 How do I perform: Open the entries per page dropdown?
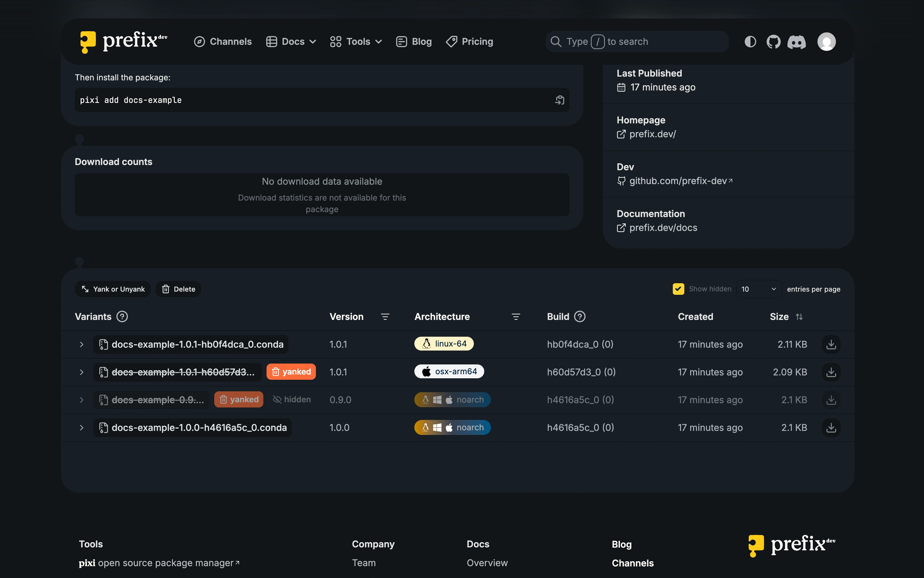(x=759, y=289)
